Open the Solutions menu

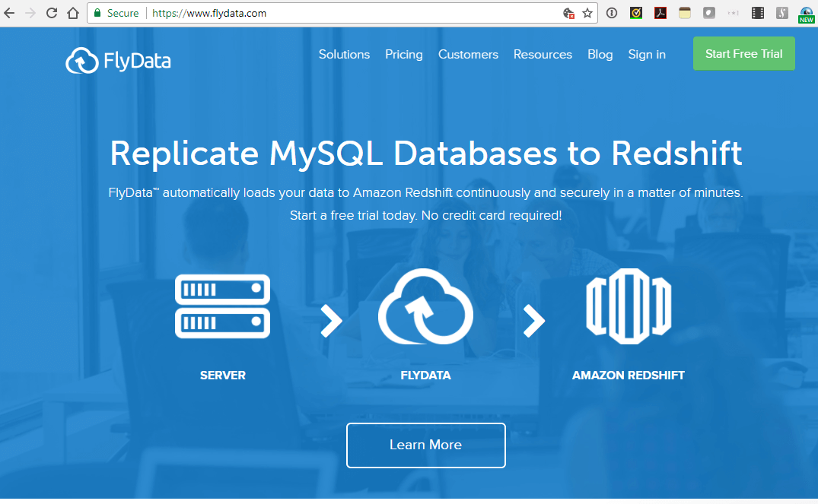click(x=344, y=54)
